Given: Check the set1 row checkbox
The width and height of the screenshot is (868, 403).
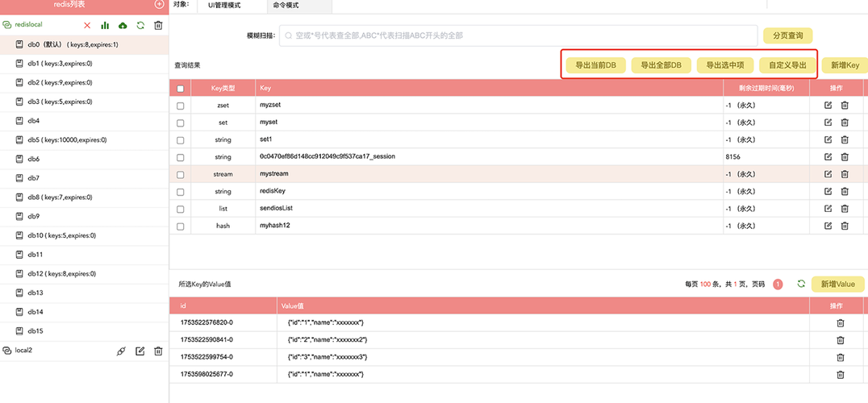Looking at the screenshot, I should 180,140.
